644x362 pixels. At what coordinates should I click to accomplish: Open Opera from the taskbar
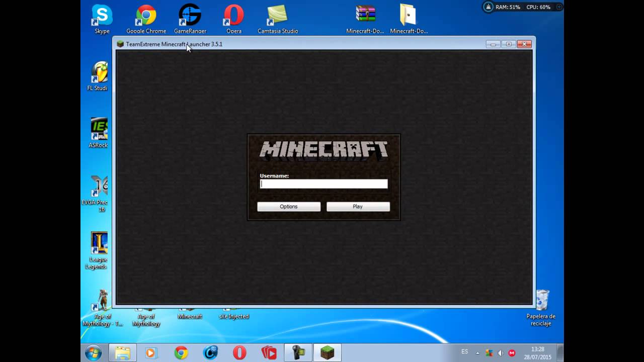click(x=239, y=353)
